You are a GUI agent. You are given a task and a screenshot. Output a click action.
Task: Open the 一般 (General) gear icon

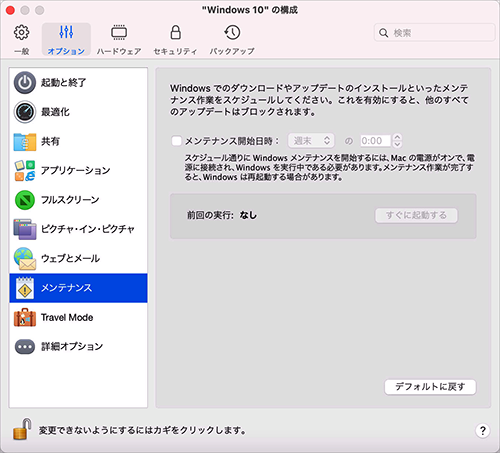(22, 32)
